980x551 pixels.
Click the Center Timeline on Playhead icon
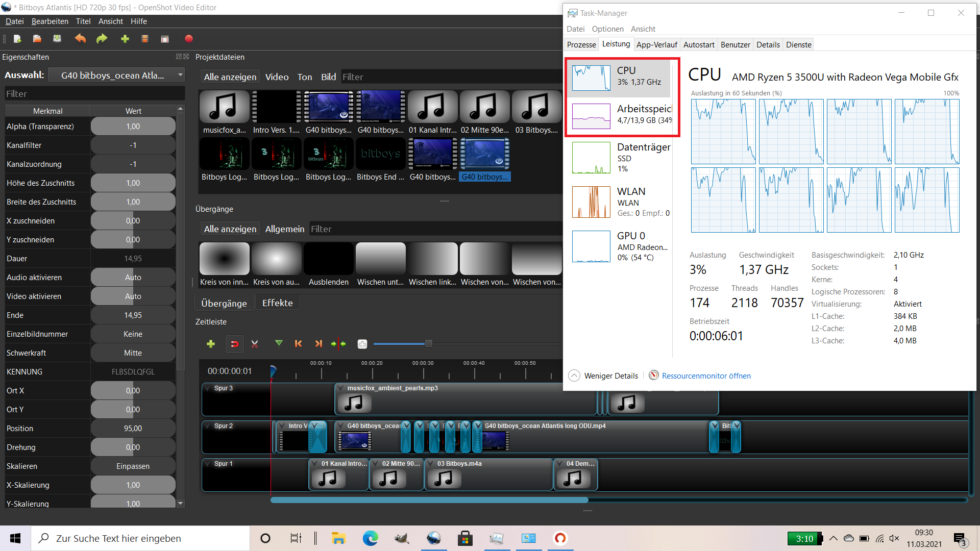click(338, 344)
